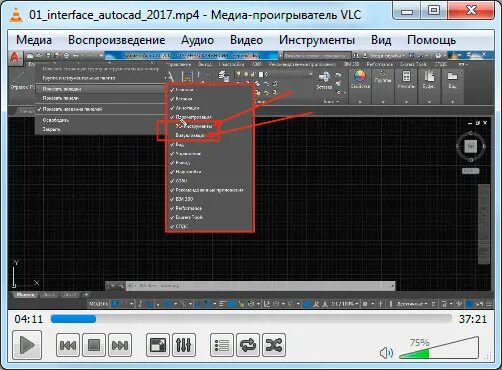Open the Аудио menu
502x370 pixels.
[197, 40]
